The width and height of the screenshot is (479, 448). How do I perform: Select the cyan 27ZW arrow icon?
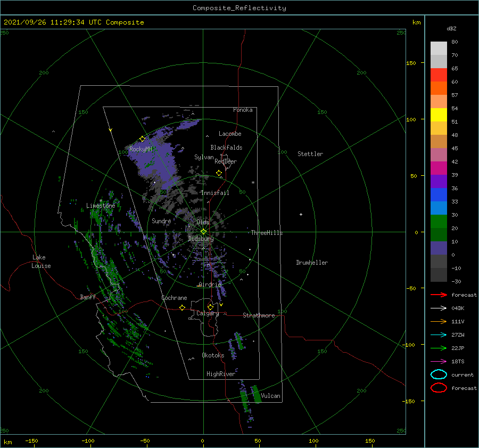pos(439,335)
